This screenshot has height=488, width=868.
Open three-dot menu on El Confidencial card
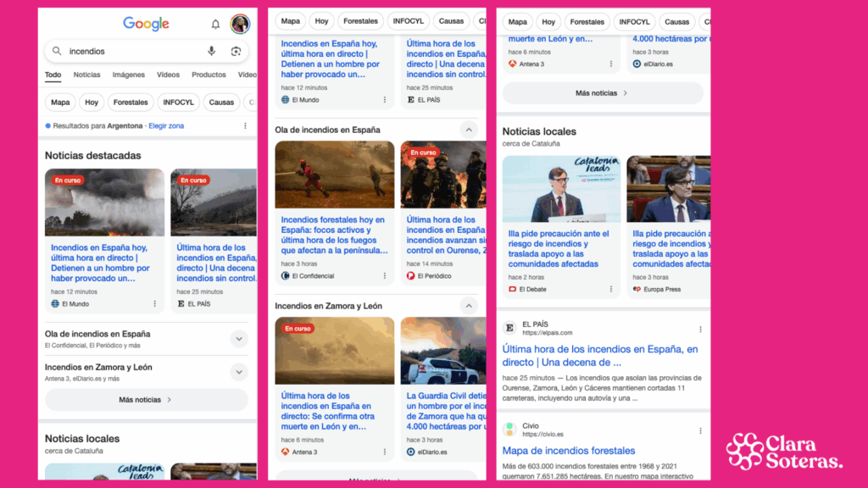point(385,275)
